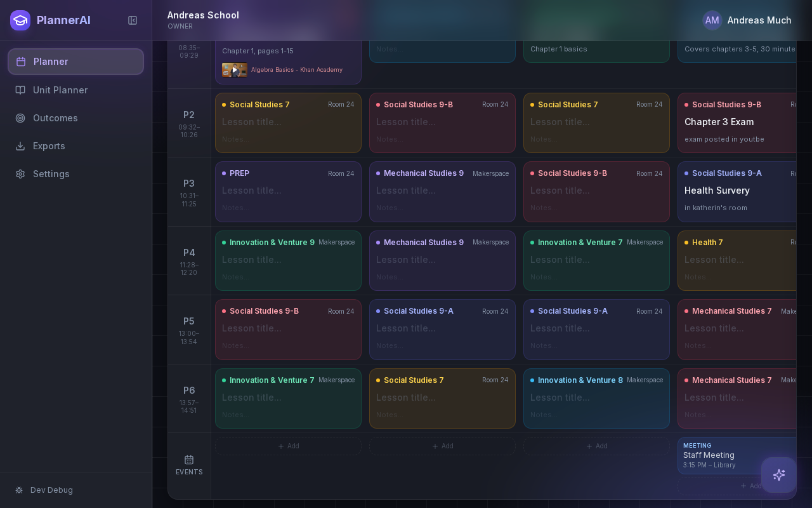
Task: Play the Algebra Basics video thumbnail
Action: pos(235,70)
